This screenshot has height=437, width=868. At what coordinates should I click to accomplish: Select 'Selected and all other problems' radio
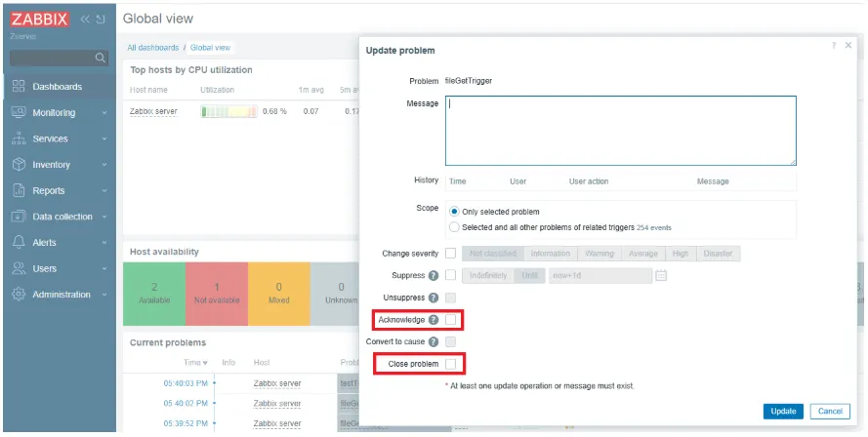tap(454, 227)
